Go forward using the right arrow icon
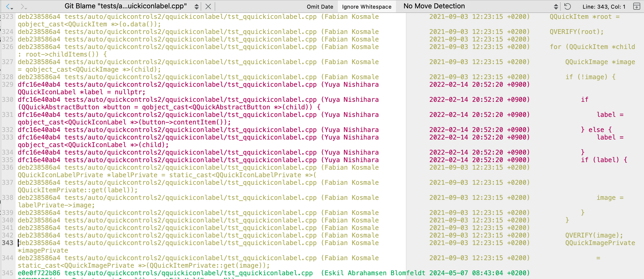 point(23,6)
